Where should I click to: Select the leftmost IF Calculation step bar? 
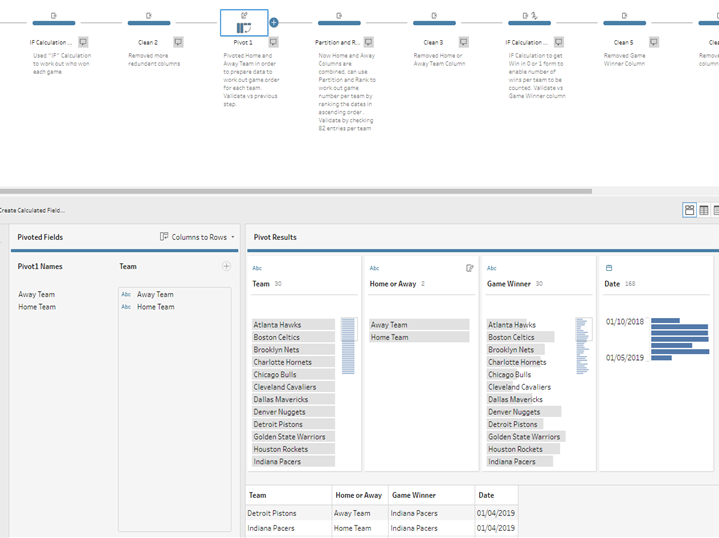(54, 22)
